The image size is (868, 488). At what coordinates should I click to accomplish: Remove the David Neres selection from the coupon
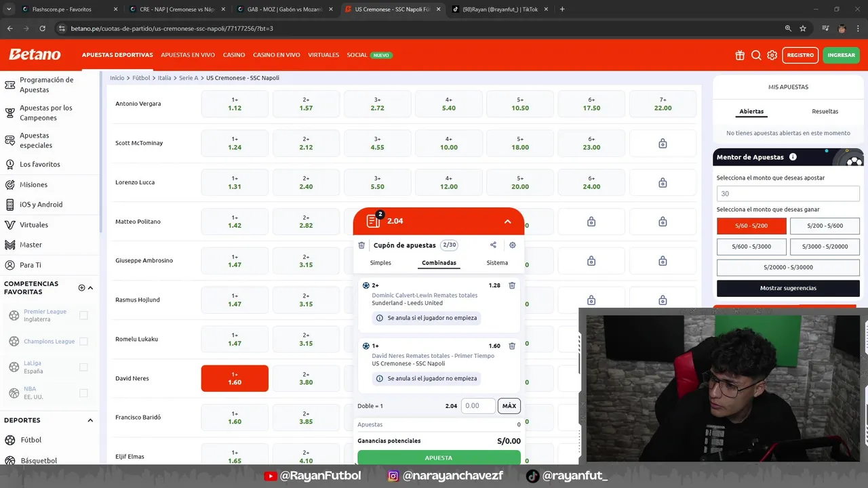coord(512,346)
